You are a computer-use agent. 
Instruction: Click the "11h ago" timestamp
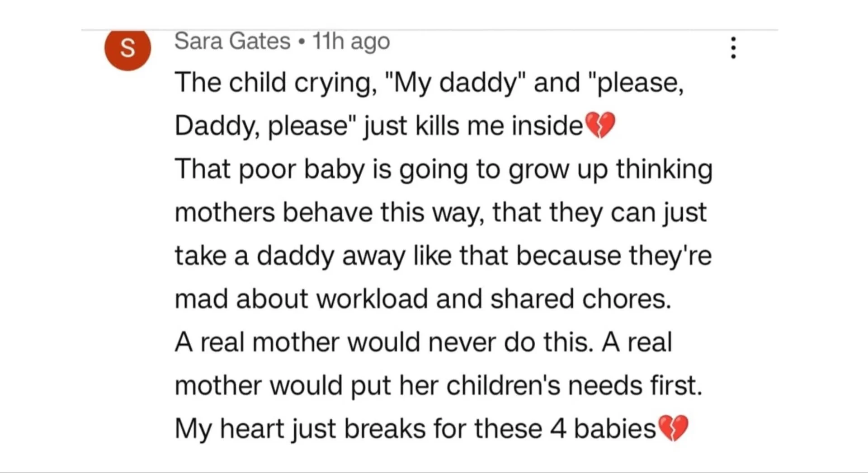coord(351,42)
